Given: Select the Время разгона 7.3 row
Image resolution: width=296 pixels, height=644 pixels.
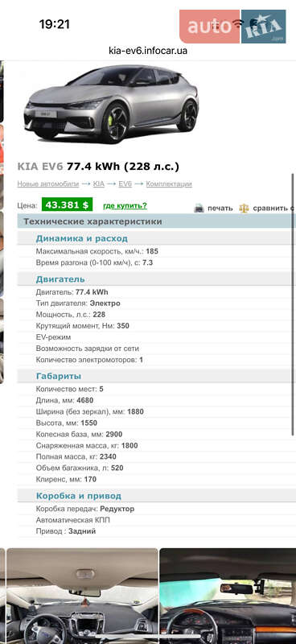Looking at the screenshot, I should (x=156, y=262).
